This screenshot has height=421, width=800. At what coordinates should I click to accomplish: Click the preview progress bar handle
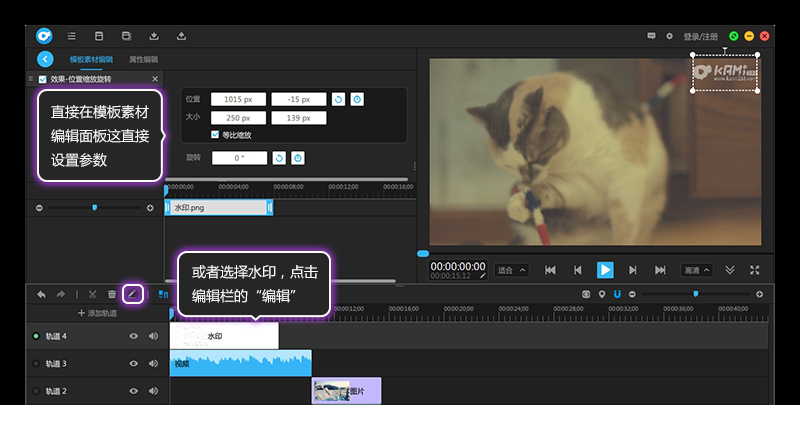pos(423,254)
